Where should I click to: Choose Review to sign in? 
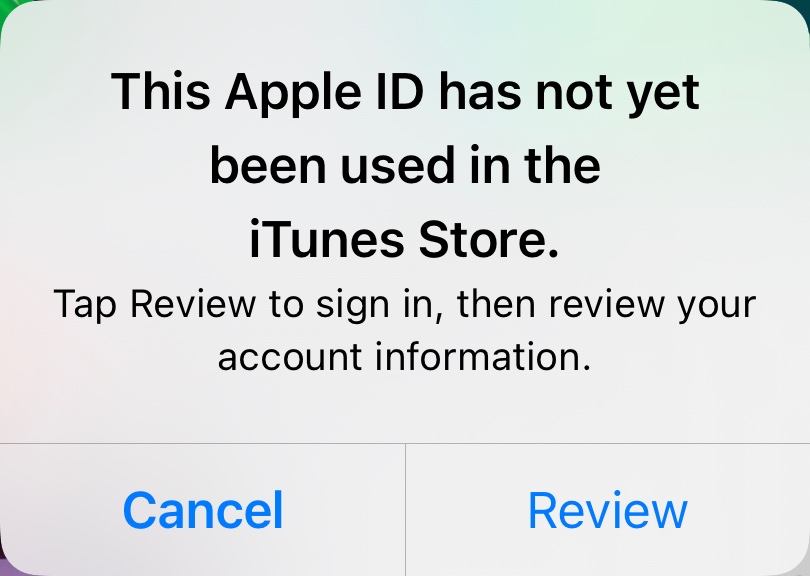pos(608,510)
